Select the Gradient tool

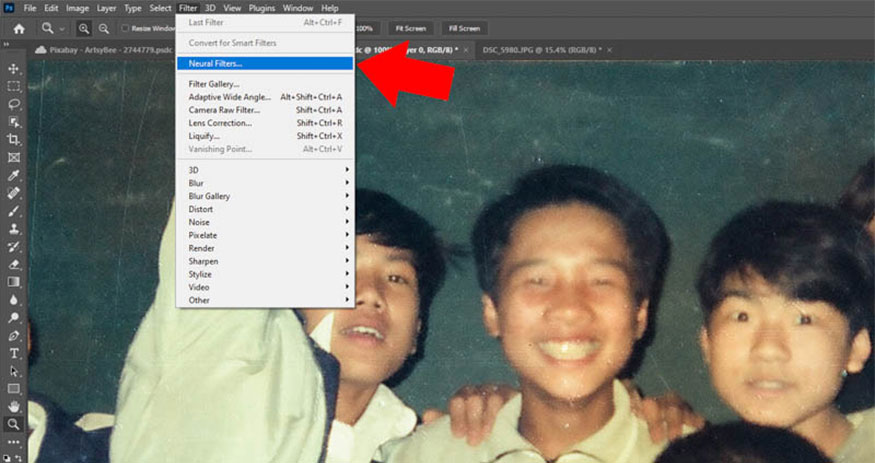pyautogui.click(x=13, y=282)
